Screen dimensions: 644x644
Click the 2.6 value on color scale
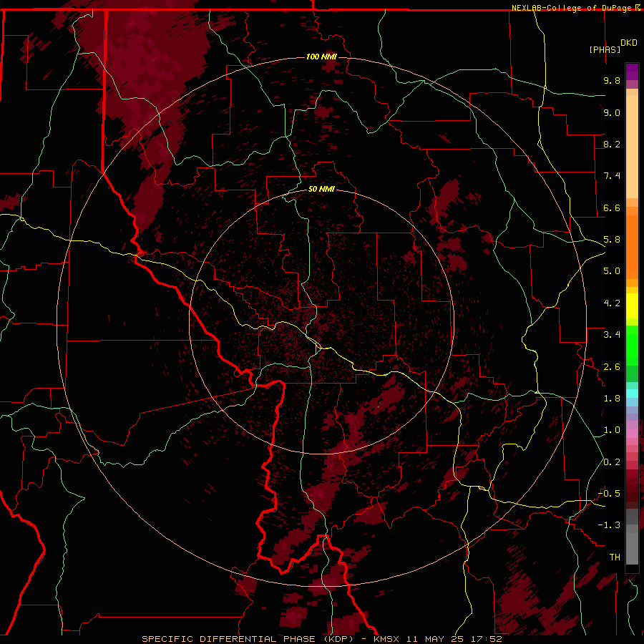612,367
